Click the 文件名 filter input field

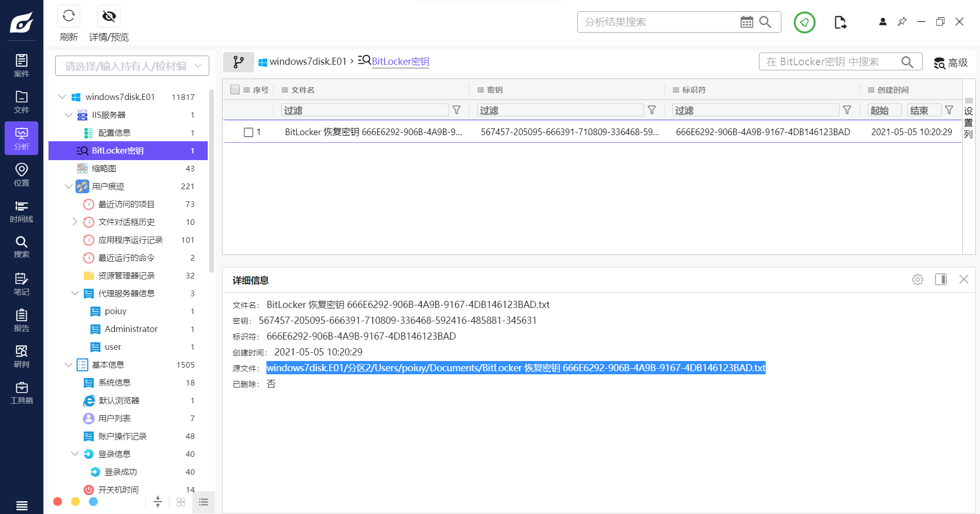coord(365,110)
